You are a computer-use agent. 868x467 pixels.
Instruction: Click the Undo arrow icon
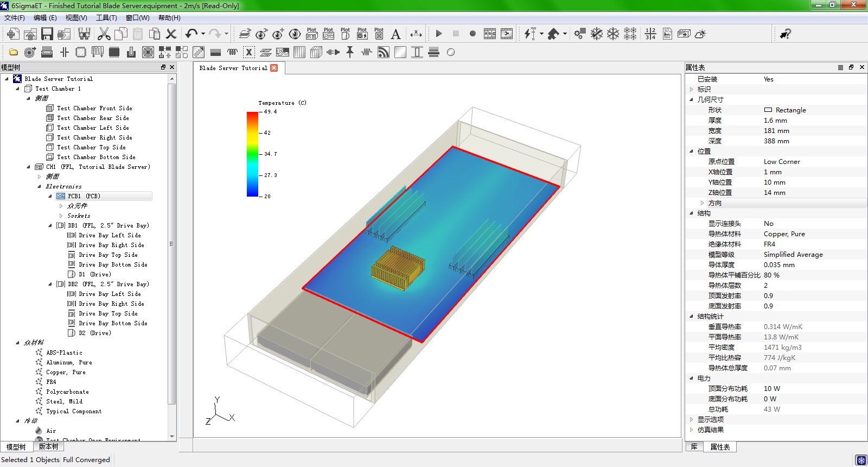coord(191,34)
